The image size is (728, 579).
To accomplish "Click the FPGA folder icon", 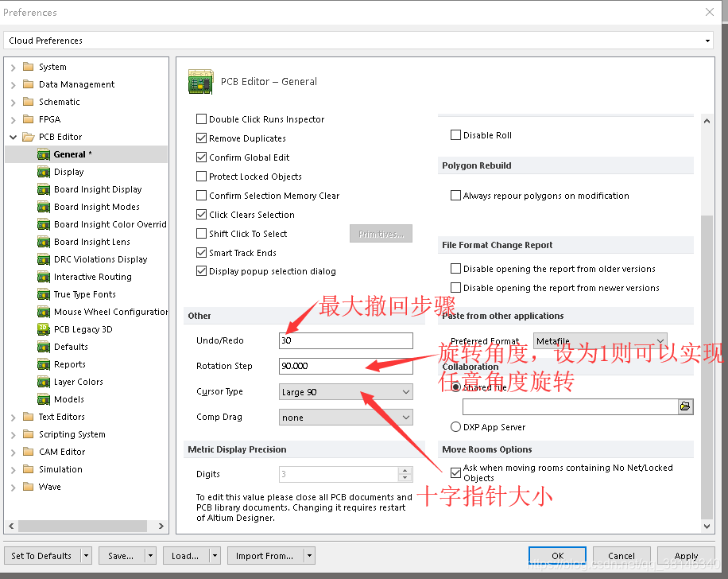I will 29,119.
